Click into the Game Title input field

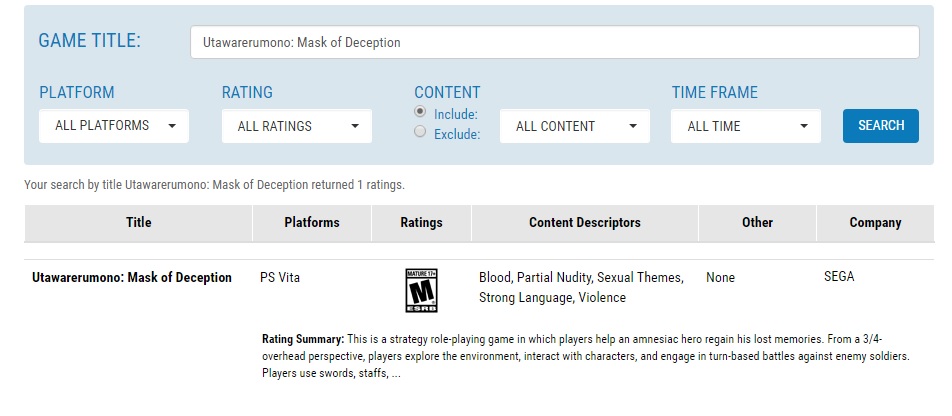554,43
